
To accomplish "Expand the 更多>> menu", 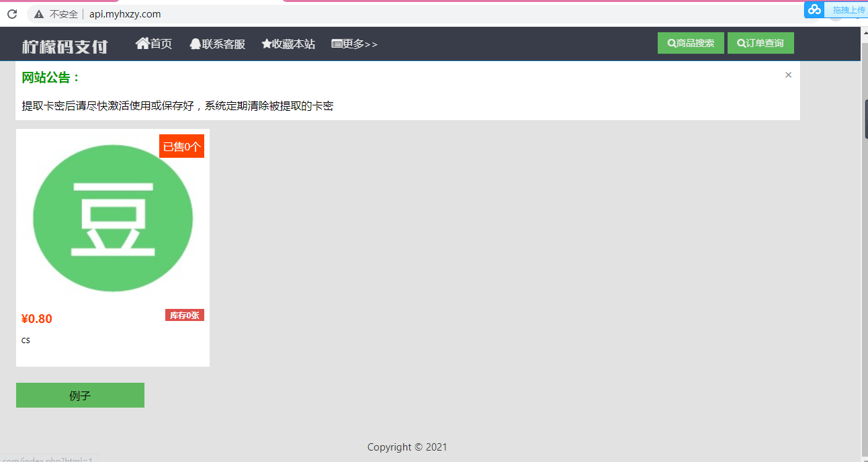I will point(355,44).
